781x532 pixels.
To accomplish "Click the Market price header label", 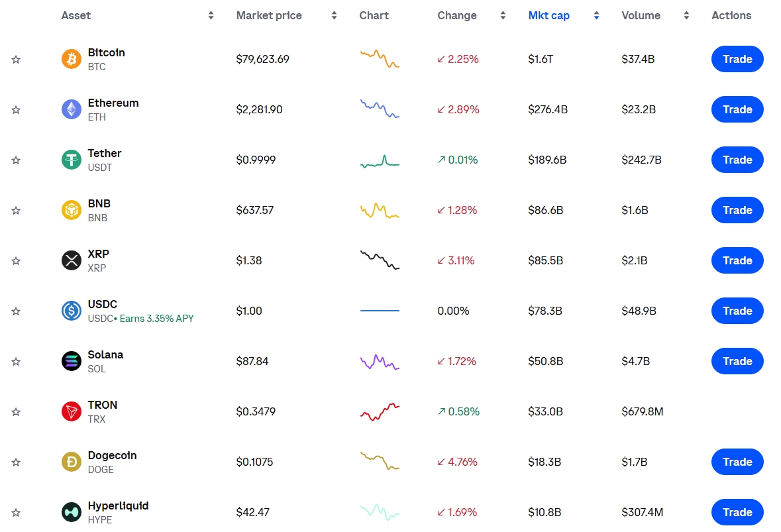I will coord(269,15).
